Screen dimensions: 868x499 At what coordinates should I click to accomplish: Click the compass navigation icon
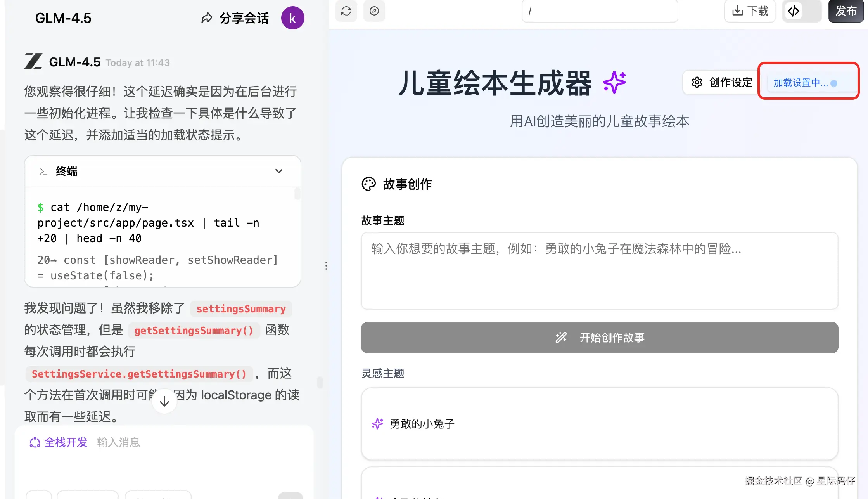374,11
